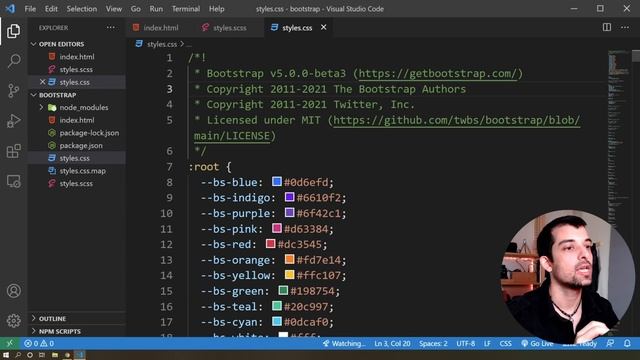640x360 pixels.
Task: Open the Help menu
Action: pos(217,9)
